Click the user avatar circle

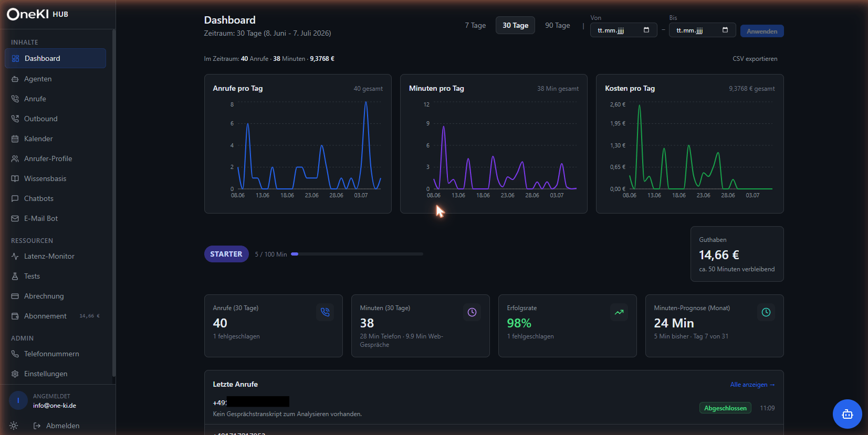18,400
